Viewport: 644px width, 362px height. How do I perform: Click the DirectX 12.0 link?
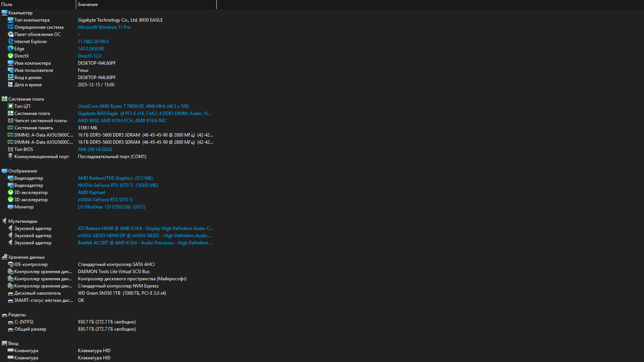90,56
